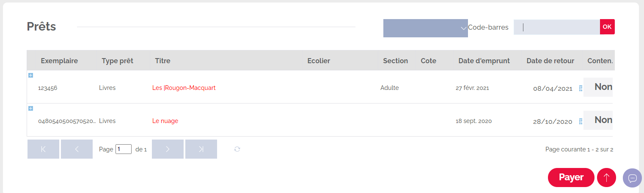644x193 pixels.
Task: Go to first page of loans
Action: click(43, 149)
